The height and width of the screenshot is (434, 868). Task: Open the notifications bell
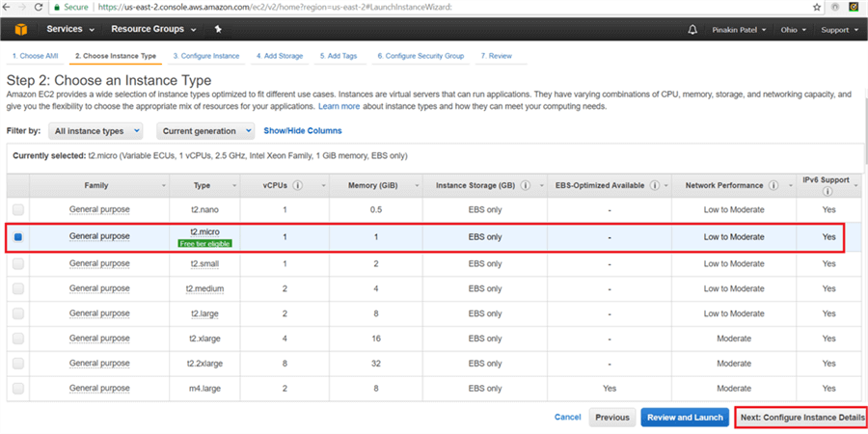692,29
